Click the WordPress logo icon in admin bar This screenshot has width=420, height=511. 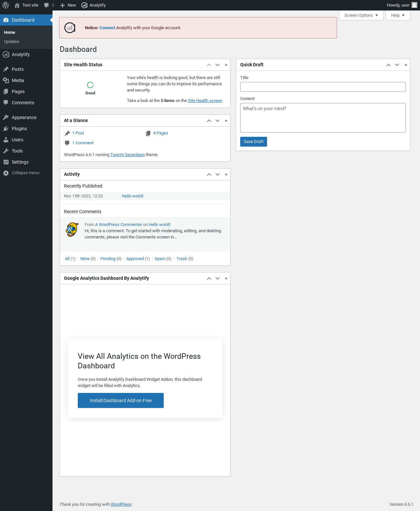[6, 5]
